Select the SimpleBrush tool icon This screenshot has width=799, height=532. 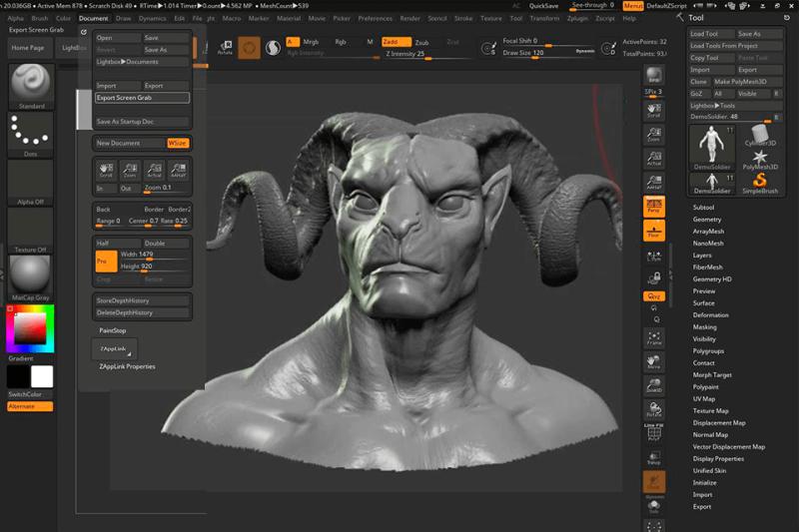(x=760, y=184)
